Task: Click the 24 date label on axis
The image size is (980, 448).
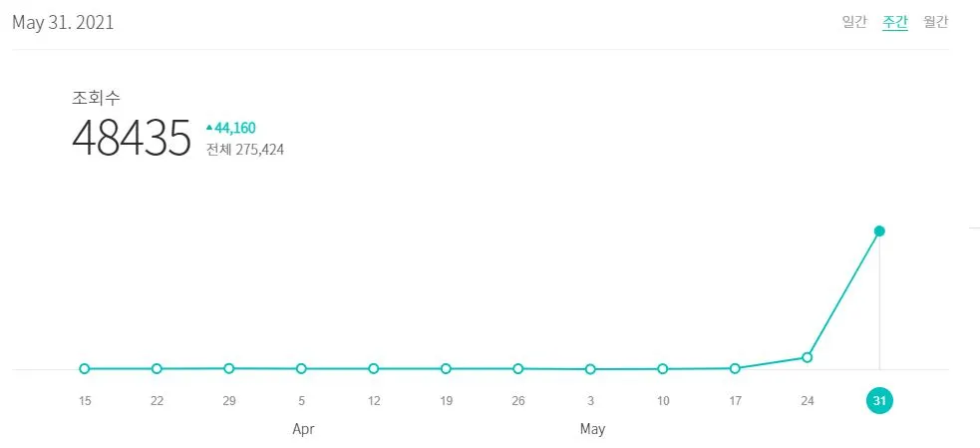Action: click(807, 400)
